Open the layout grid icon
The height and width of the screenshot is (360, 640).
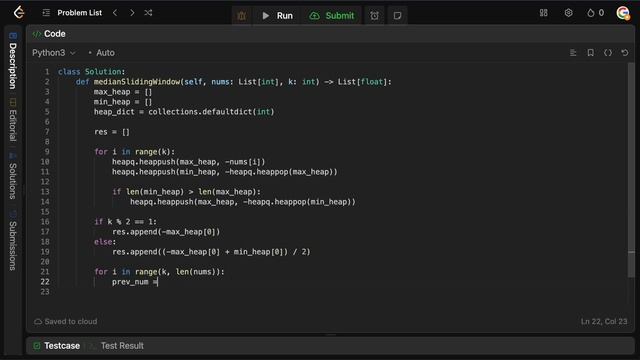(544, 13)
